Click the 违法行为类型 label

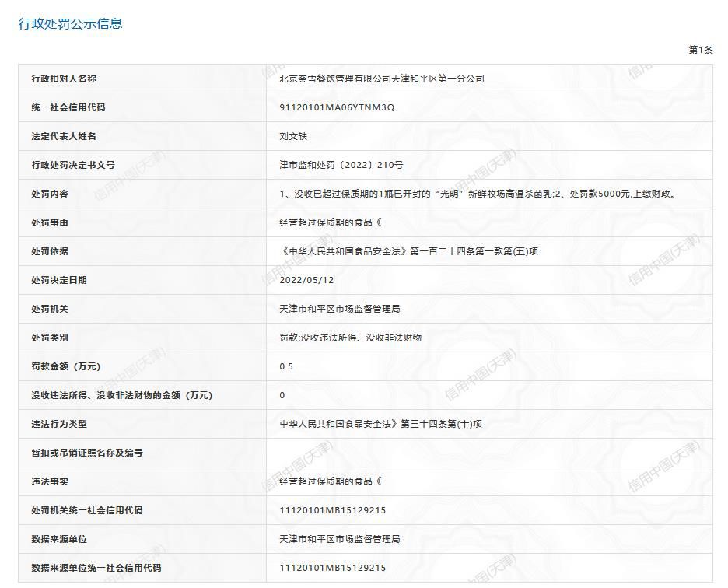pos(59,424)
